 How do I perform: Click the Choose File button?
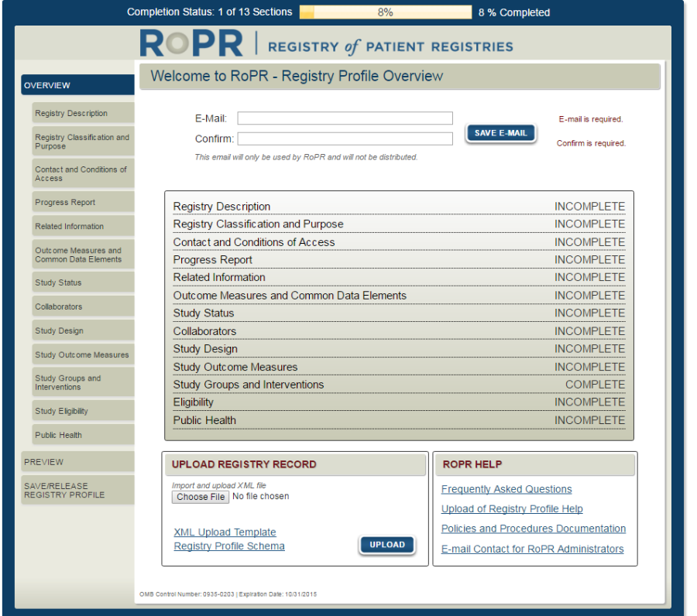(x=201, y=497)
